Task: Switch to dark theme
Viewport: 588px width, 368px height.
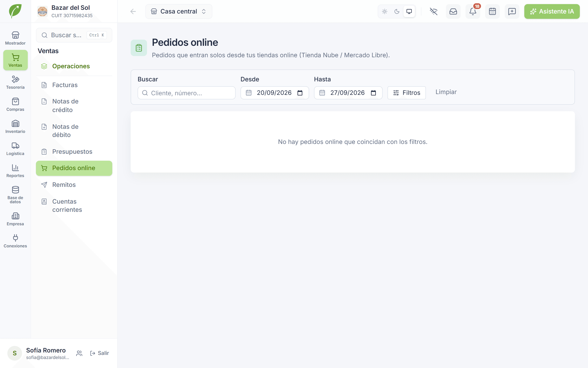Action: [x=397, y=11]
